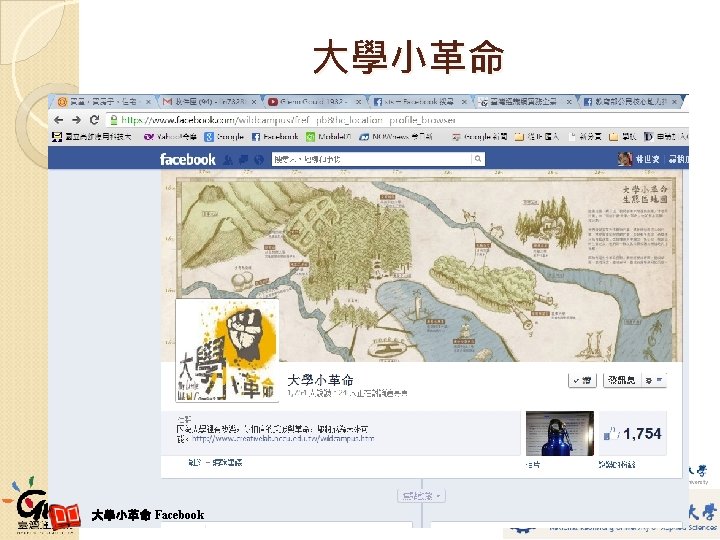Open the page profile picture with fist logo
720x540 pixels.
tap(227, 350)
